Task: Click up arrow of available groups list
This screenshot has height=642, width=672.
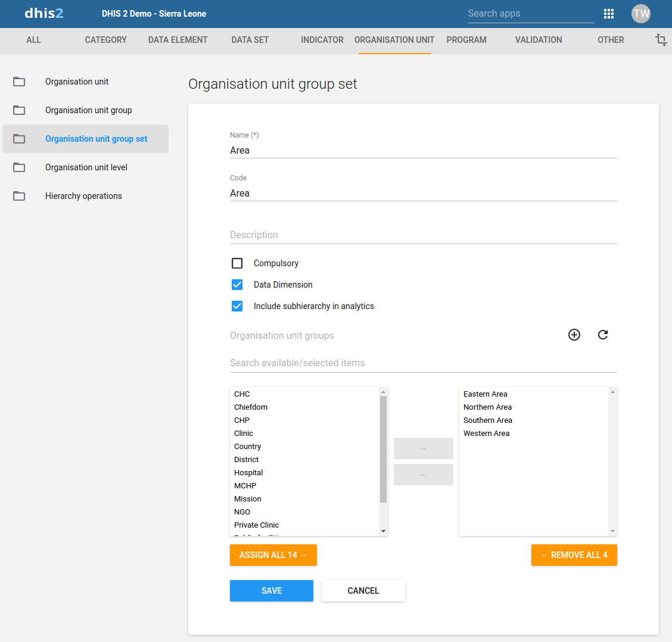Action: (x=384, y=392)
